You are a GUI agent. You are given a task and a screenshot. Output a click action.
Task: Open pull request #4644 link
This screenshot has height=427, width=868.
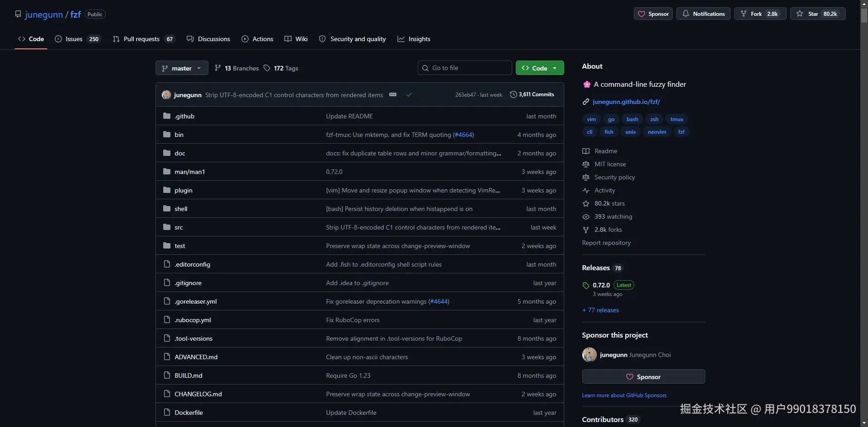(x=439, y=301)
